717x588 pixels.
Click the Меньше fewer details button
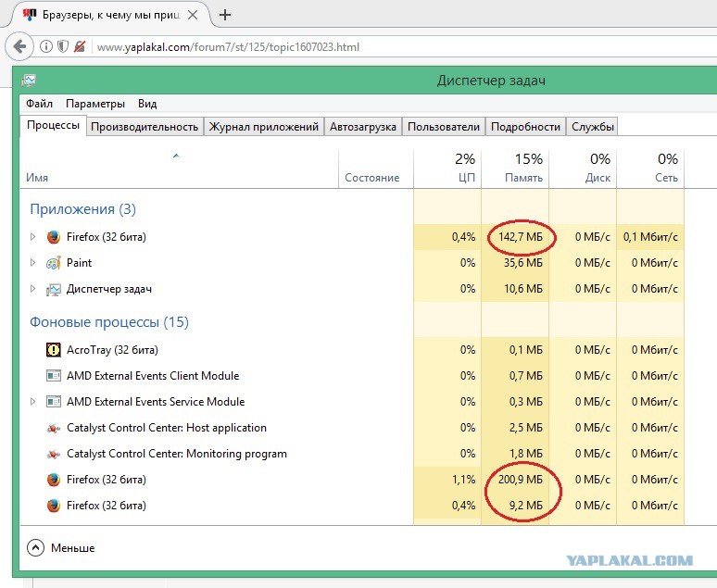tap(61, 548)
